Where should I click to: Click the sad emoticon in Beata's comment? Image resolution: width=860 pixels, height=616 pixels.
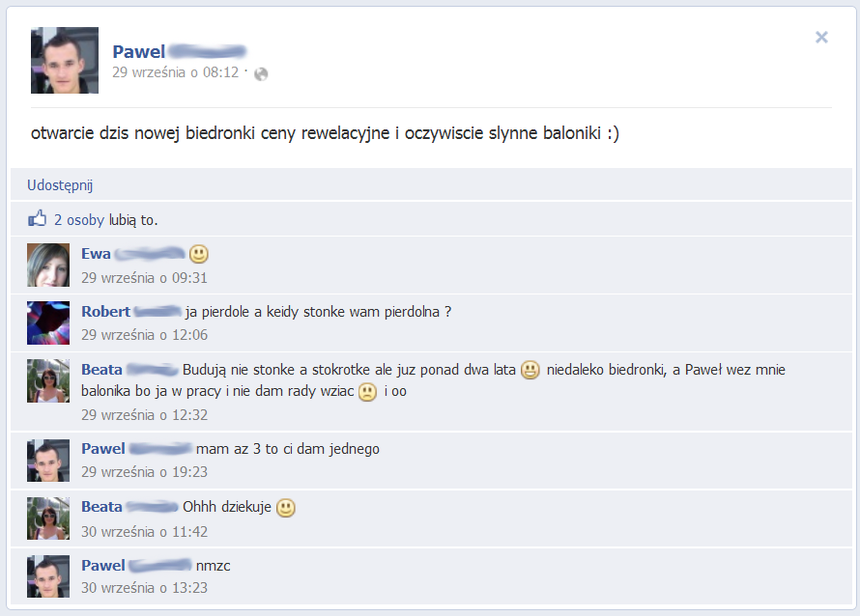367,392
